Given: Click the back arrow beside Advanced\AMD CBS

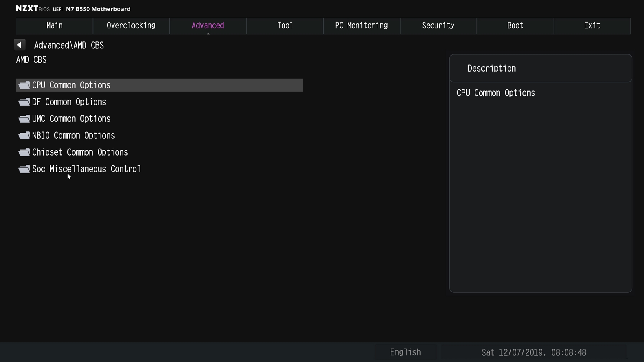Looking at the screenshot, I should tap(20, 45).
